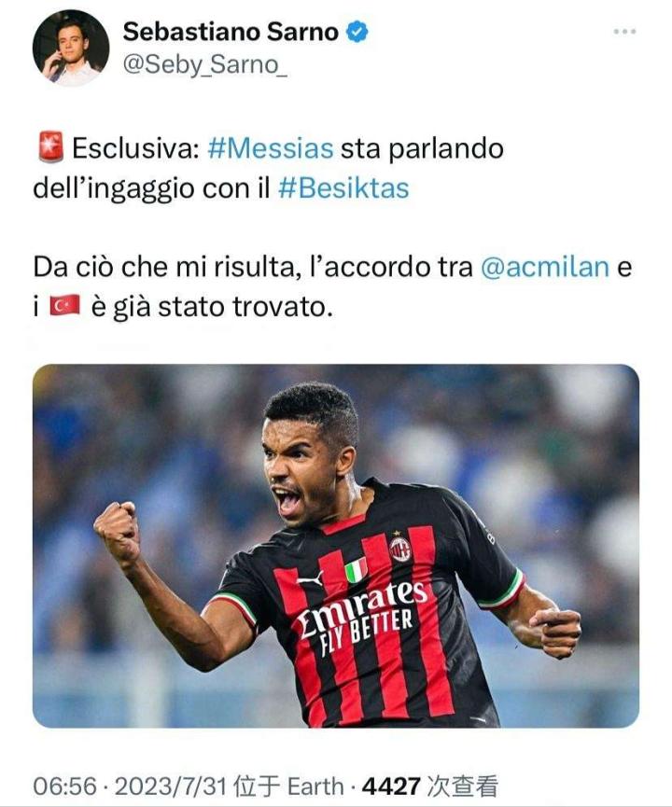Click Sebastiano Sarno's round profile avatar
Screen dimensions: 672x807
(x=71, y=48)
